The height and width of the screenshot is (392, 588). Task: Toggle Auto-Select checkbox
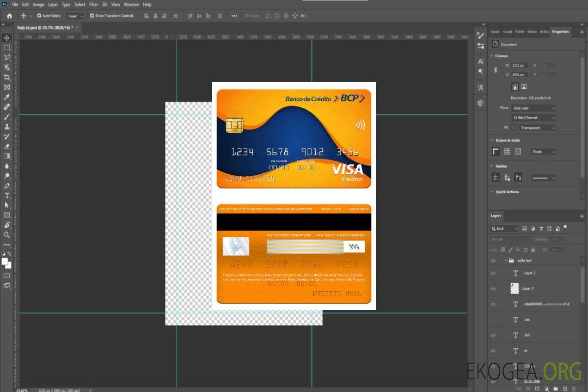pyautogui.click(x=39, y=16)
